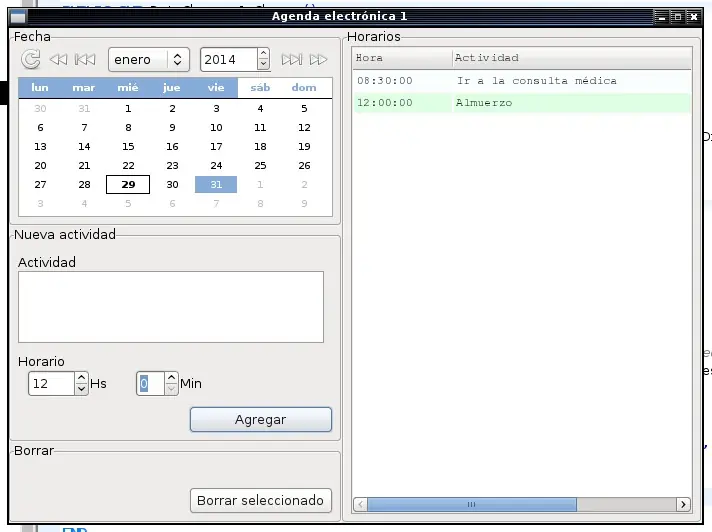Click the Agregar button
This screenshot has height=532, width=712.
[261, 419]
